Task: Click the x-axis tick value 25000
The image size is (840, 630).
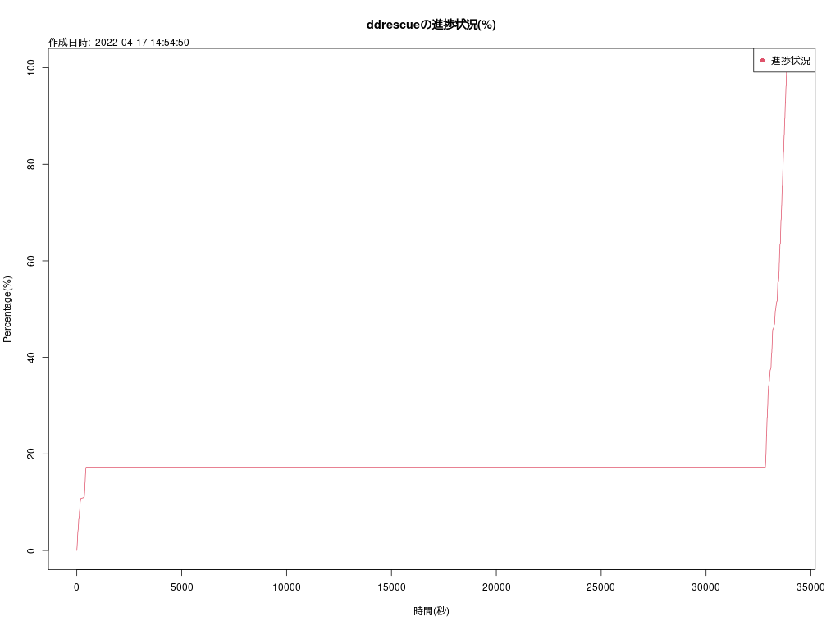Action: pos(600,587)
